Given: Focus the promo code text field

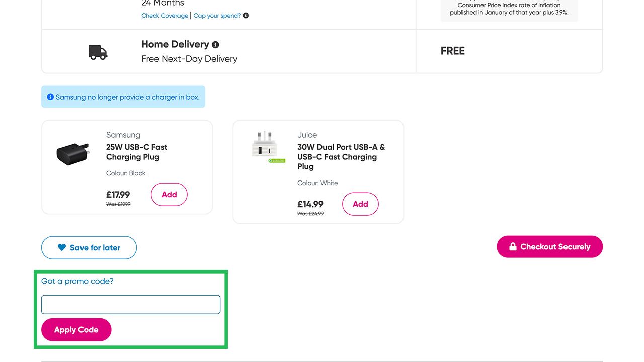Looking at the screenshot, I should tap(131, 305).
